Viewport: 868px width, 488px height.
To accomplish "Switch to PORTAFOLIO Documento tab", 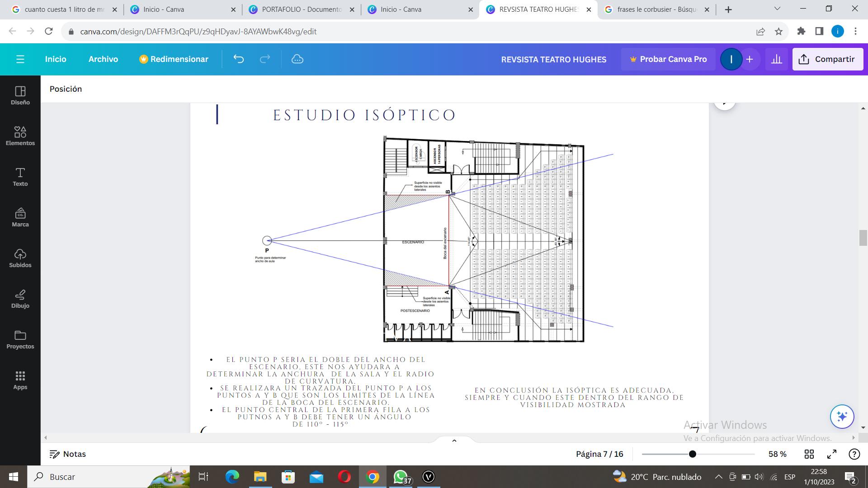I will 302,9.
